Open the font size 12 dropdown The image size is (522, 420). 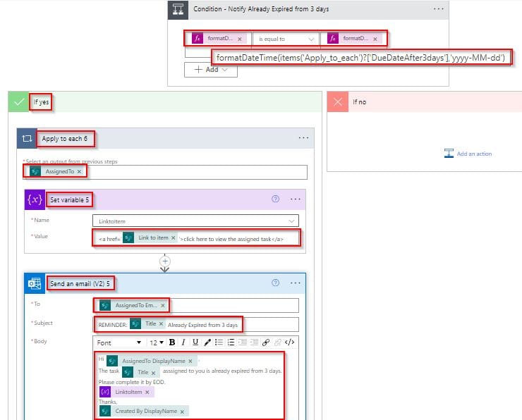(157, 342)
